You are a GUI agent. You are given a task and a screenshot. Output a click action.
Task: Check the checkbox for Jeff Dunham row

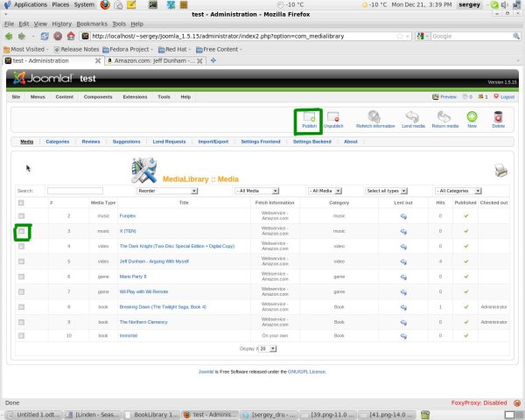(21, 262)
